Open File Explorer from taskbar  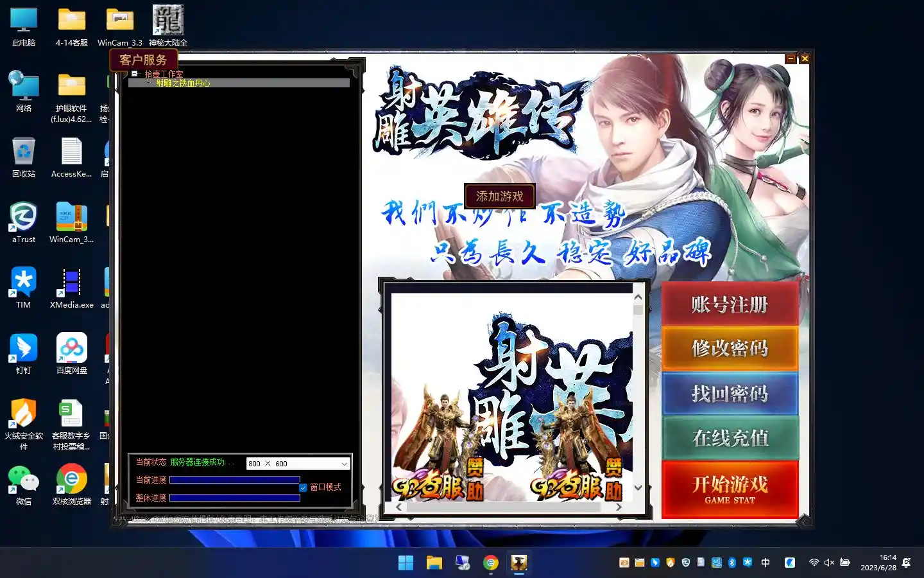(x=434, y=563)
